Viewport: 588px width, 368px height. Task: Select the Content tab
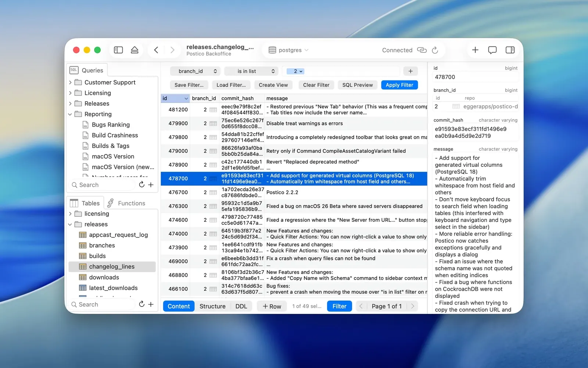pyautogui.click(x=179, y=306)
